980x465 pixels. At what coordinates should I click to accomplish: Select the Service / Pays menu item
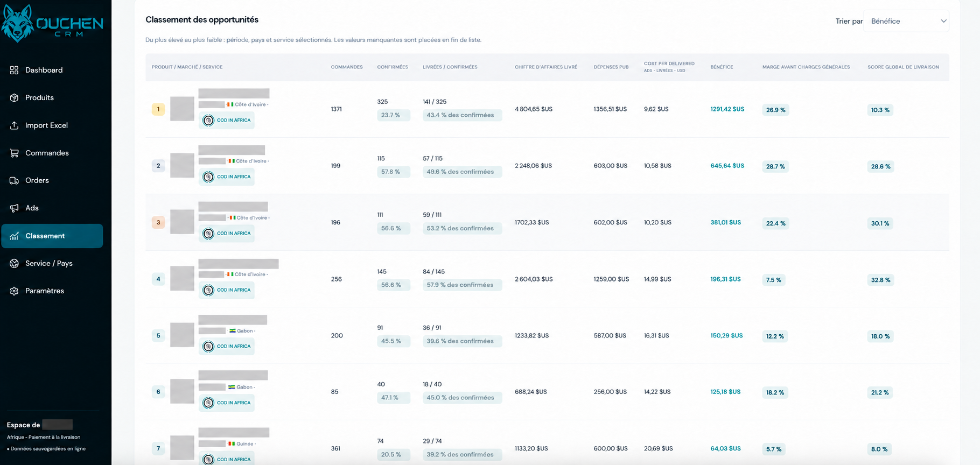click(x=52, y=263)
